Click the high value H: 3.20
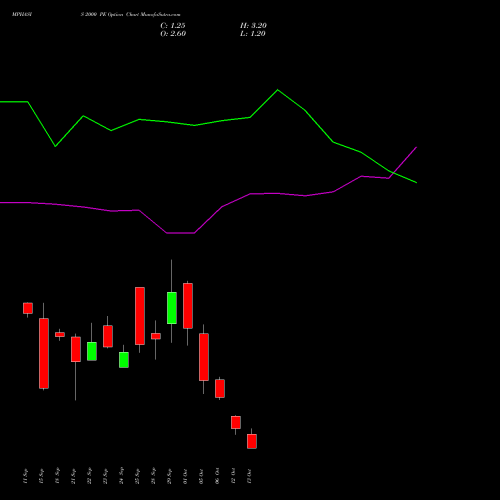Image resolution: width=500 pixels, height=500 pixels. (253, 26)
